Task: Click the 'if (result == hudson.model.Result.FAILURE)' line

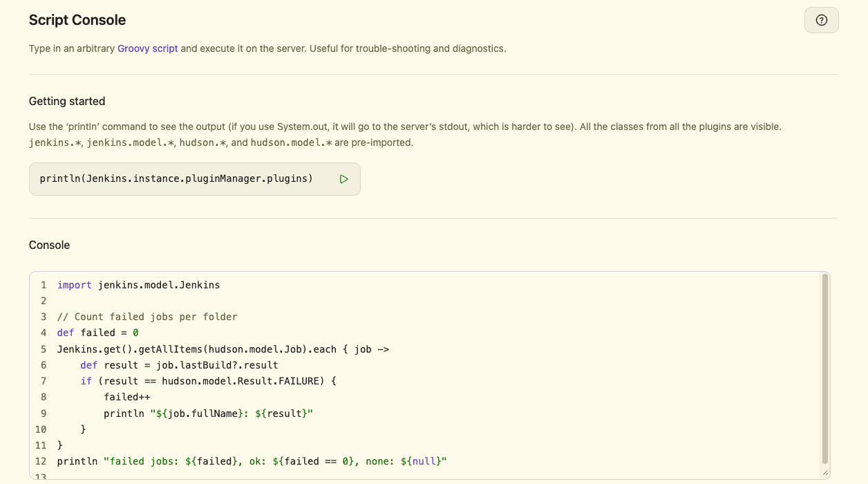Action: click(x=208, y=381)
